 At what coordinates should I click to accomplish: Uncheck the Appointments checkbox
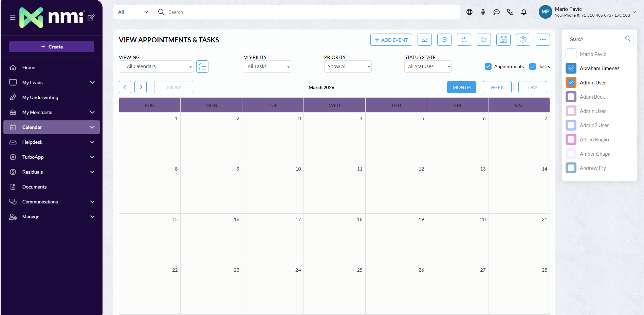pyautogui.click(x=488, y=66)
